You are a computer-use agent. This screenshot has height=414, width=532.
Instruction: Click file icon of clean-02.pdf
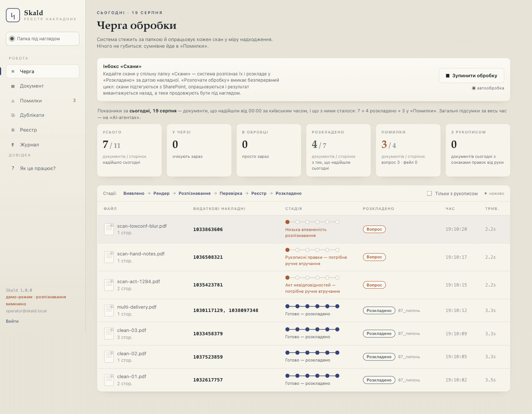[x=109, y=357]
